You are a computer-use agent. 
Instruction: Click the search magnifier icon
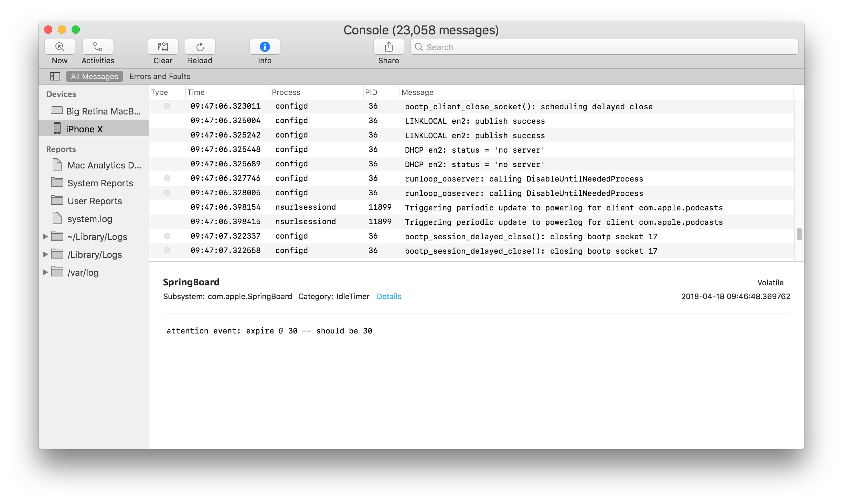[x=419, y=47]
